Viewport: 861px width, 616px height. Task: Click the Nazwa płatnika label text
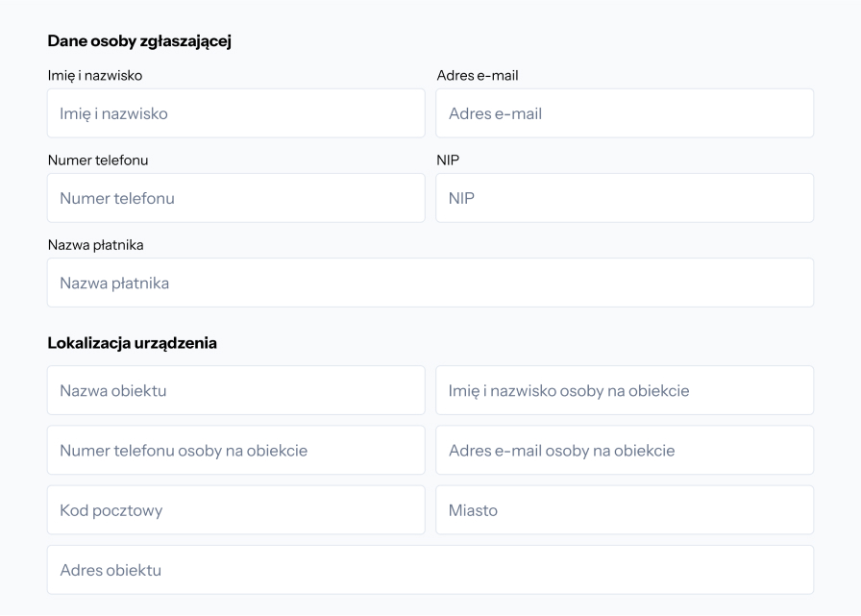pyautogui.click(x=95, y=244)
